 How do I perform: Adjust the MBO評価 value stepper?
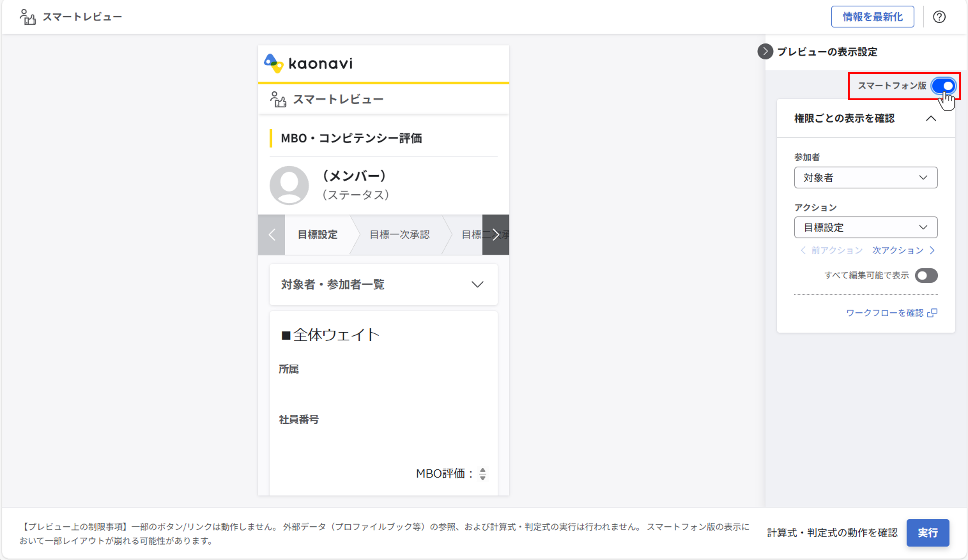coord(482,474)
